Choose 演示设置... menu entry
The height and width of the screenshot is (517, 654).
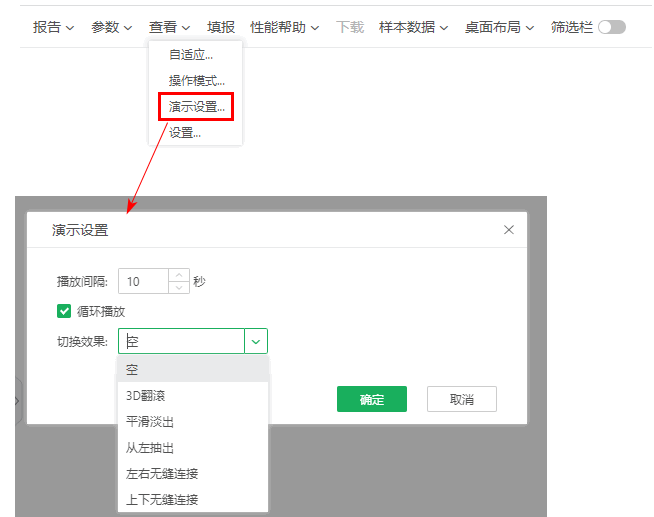click(x=195, y=107)
